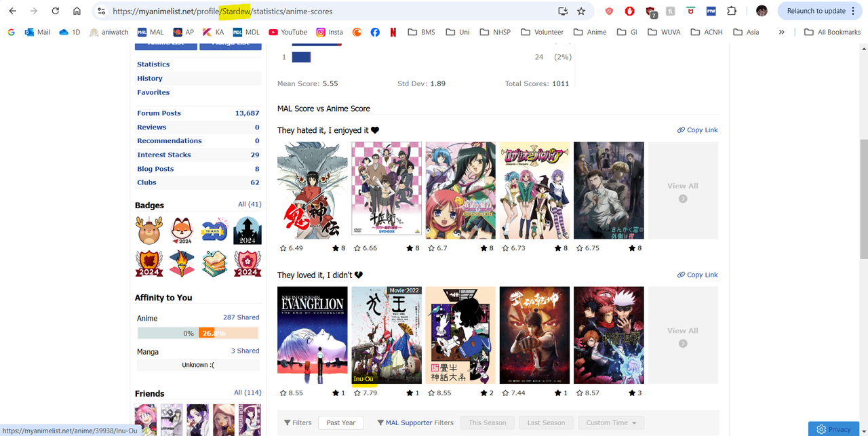Bookmark this page with the star icon
868x436 pixels.
pyautogui.click(x=581, y=11)
